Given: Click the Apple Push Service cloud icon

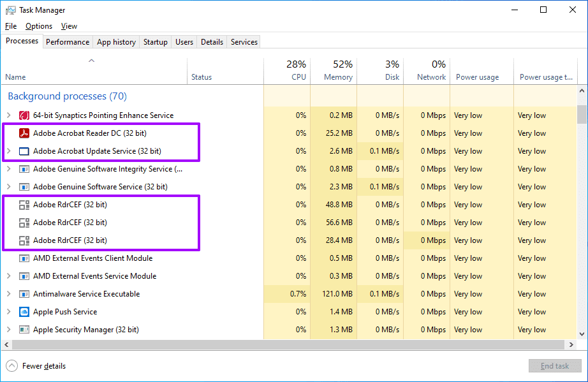Looking at the screenshot, I should (24, 312).
